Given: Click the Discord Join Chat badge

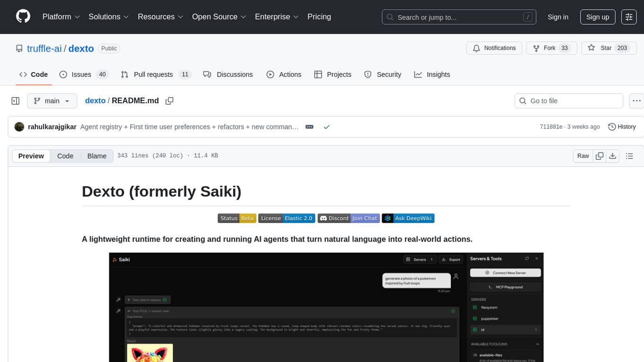Looking at the screenshot, I should click(349, 218).
